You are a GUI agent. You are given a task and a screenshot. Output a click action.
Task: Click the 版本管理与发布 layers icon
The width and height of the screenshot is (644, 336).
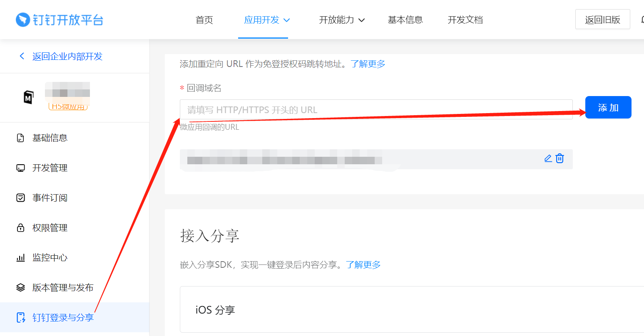tap(20, 288)
